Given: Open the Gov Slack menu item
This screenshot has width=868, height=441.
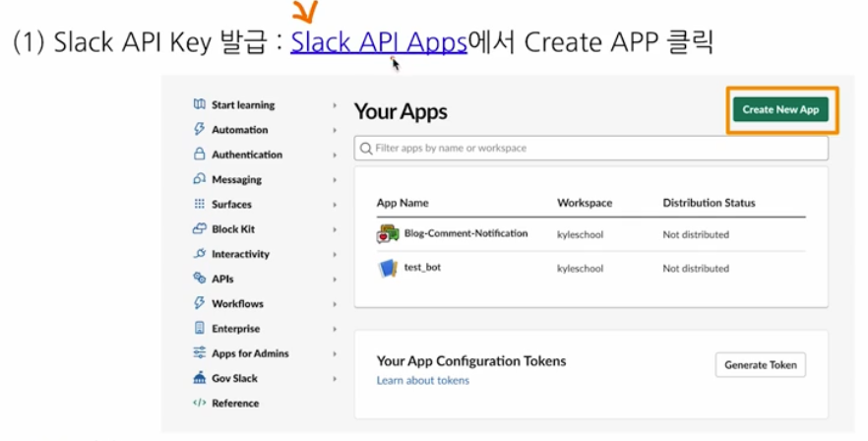Looking at the screenshot, I should point(234,378).
